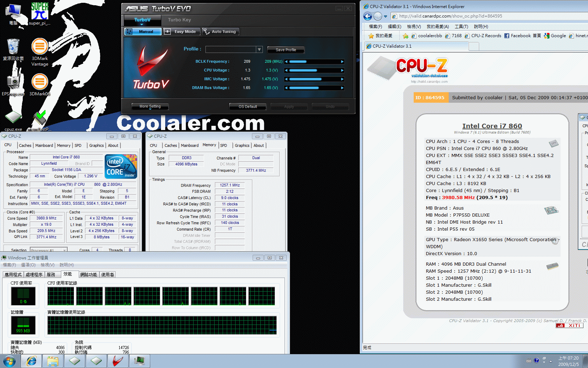The image size is (588, 368).
Task: Increase BCLK Frequency with right arrow
Action: (x=342, y=62)
